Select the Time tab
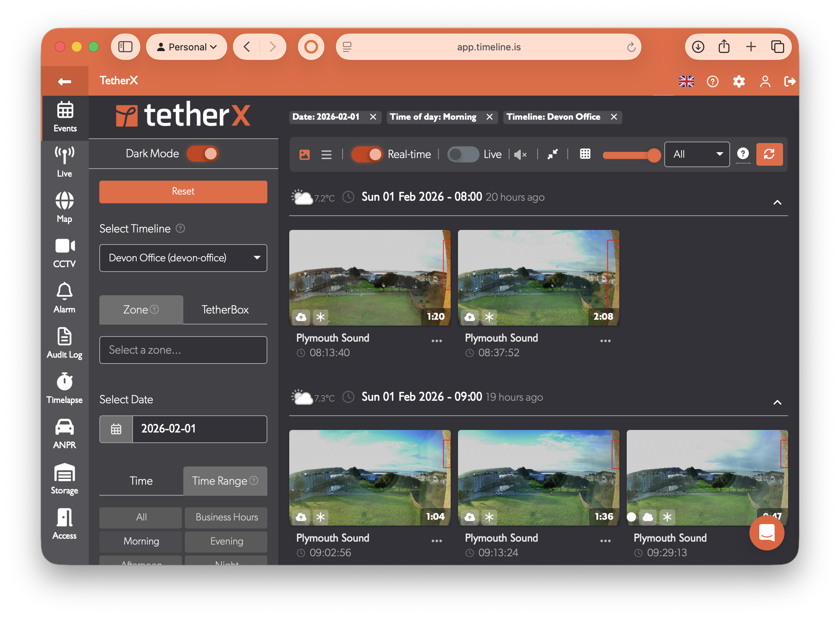Image resolution: width=840 pixels, height=619 pixels. pos(141,481)
